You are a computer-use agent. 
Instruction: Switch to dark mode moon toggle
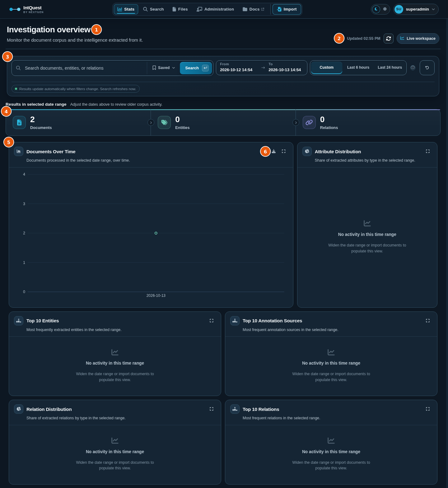[376, 9]
